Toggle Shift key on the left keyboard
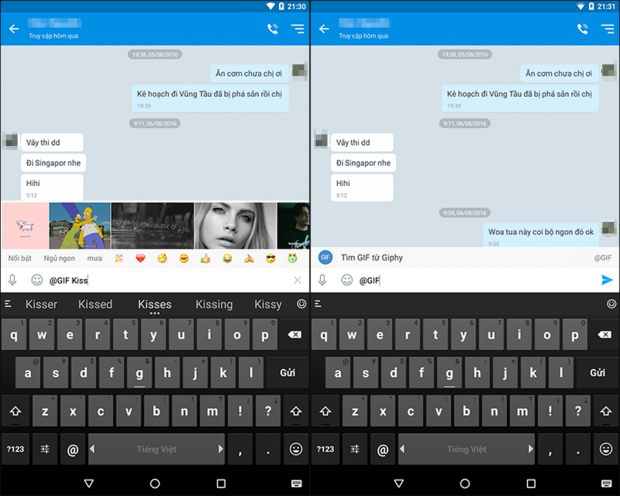Viewport: 620px width, 496px height. pyautogui.click(x=16, y=410)
